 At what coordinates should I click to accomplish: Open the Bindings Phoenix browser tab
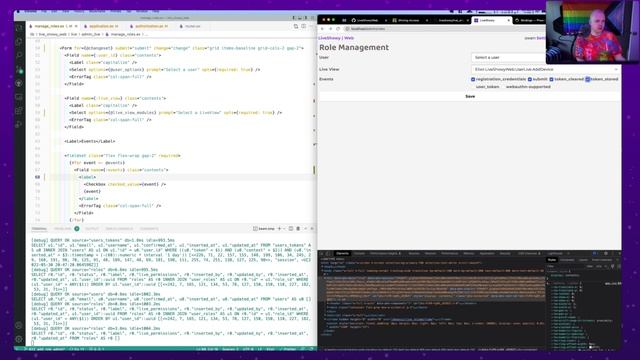point(529,20)
